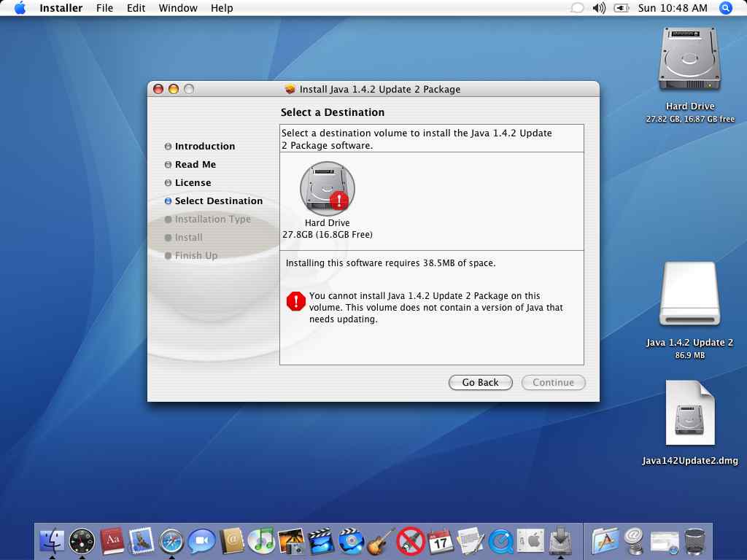
Task: Open iCal calendar showing 17
Action: coord(441,542)
